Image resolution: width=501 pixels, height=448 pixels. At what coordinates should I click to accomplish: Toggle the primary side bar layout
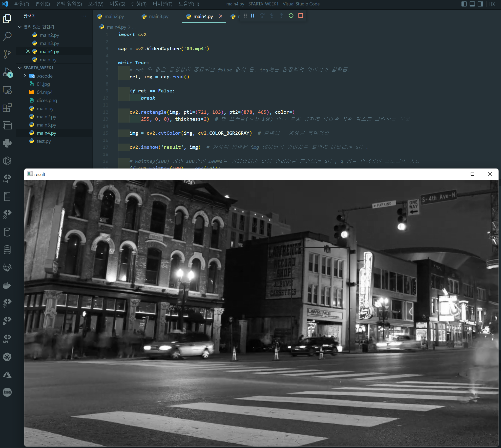464,4
